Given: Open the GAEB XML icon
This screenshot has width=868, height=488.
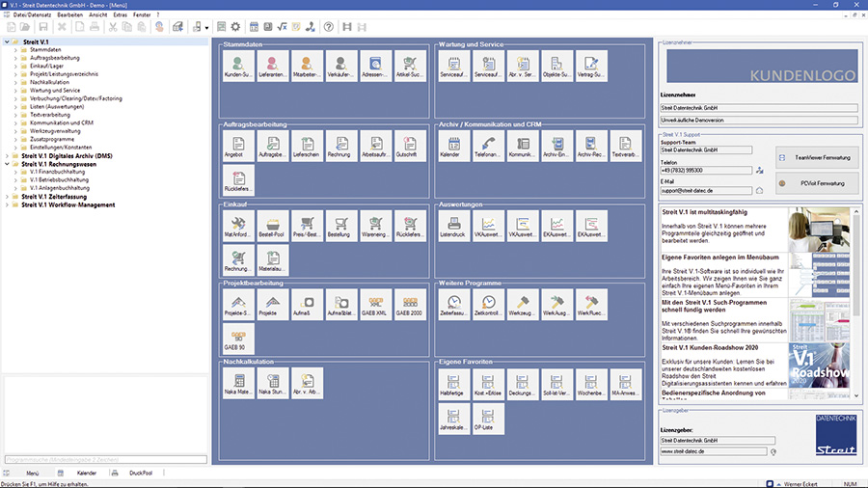Looking at the screenshot, I should 376,305.
